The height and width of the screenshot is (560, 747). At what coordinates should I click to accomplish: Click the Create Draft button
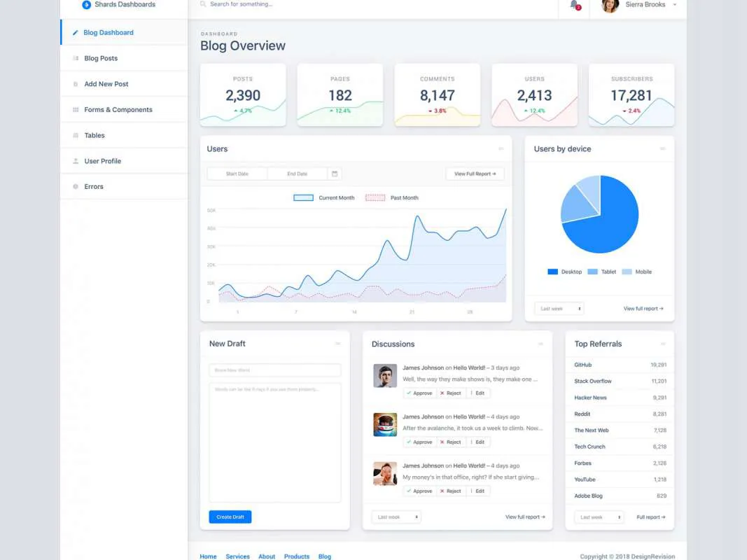[230, 516]
